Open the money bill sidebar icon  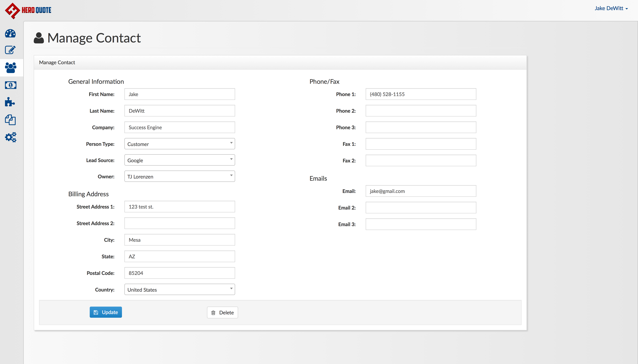click(x=10, y=85)
